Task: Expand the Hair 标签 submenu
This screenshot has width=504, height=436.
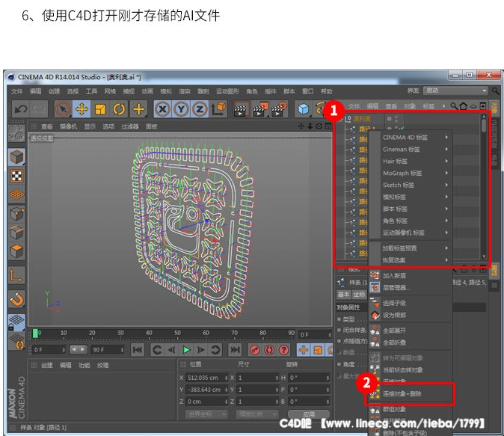Action: pyautogui.click(x=411, y=161)
